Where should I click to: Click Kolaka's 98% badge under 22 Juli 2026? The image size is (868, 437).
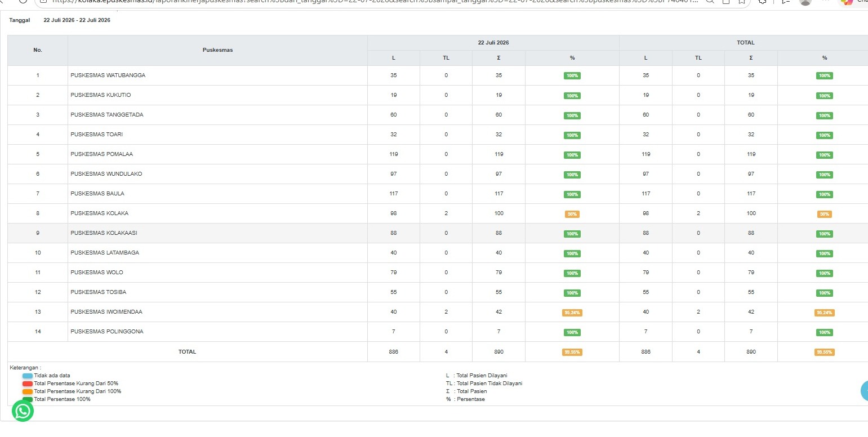[572, 214]
